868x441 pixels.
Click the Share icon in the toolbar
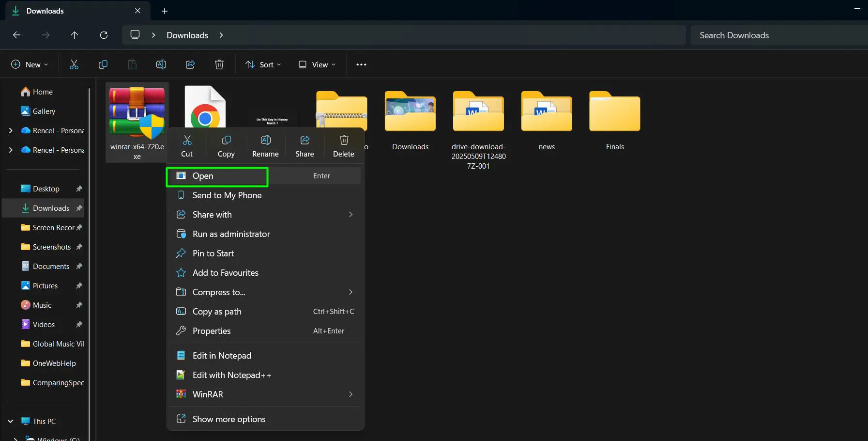point(190,64)
